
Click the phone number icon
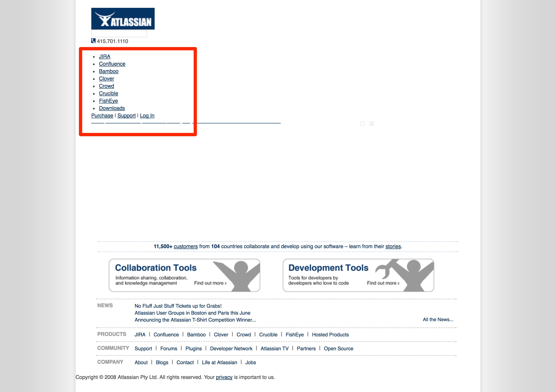click(x=94, y=41)
